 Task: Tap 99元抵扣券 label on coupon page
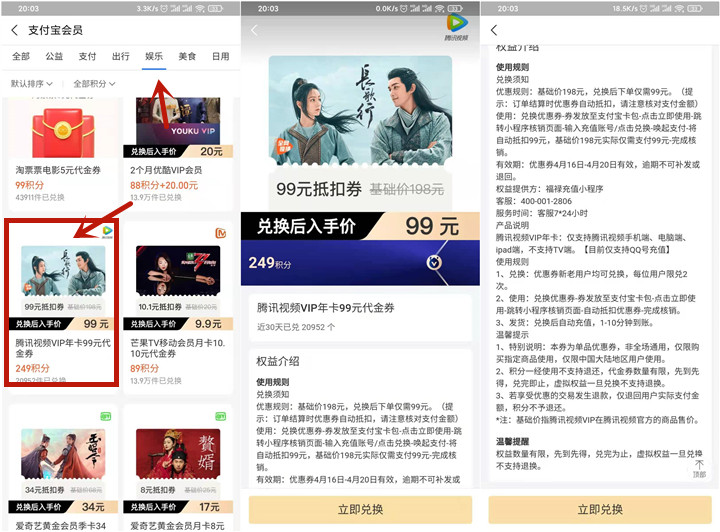(319, 189)
